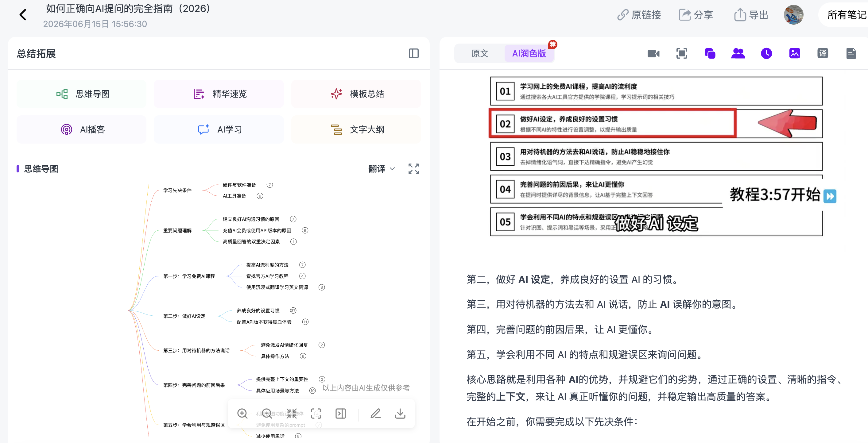Expand 充值AI会员或使用API版本的原因 badge

305,230
